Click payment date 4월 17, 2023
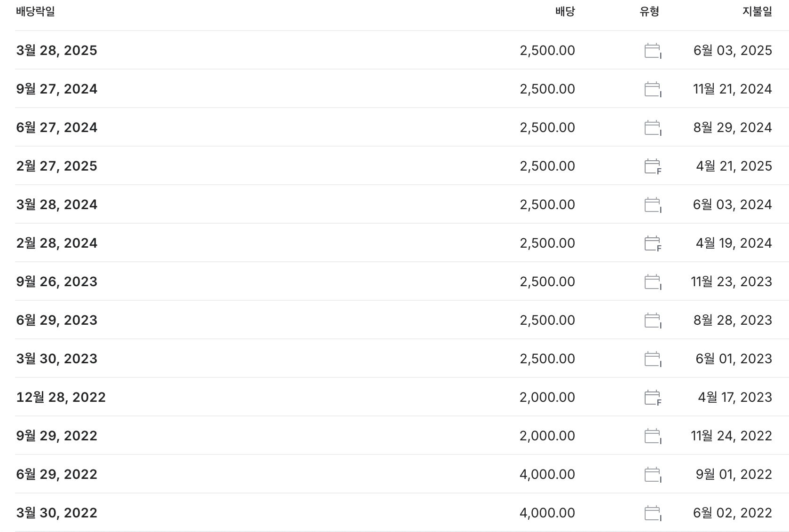The height and width of the screenshot is (532, 789). click(x=734, y=398)
